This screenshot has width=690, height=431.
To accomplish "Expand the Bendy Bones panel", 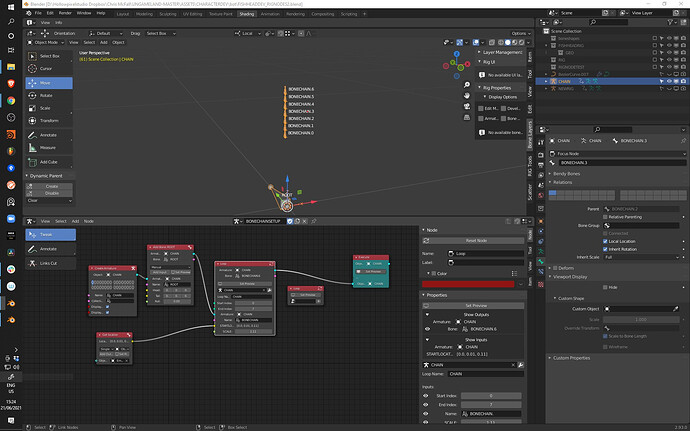I will coord(566,174).
